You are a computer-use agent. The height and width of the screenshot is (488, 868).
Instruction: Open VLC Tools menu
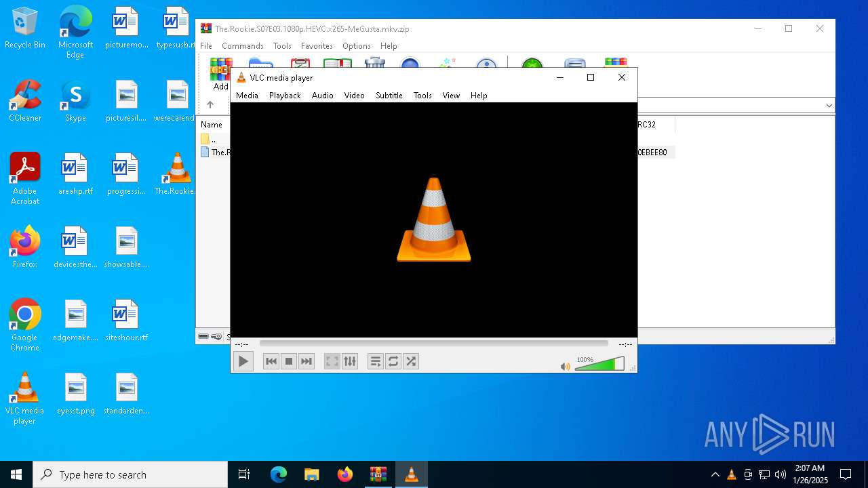click(422, 96)
